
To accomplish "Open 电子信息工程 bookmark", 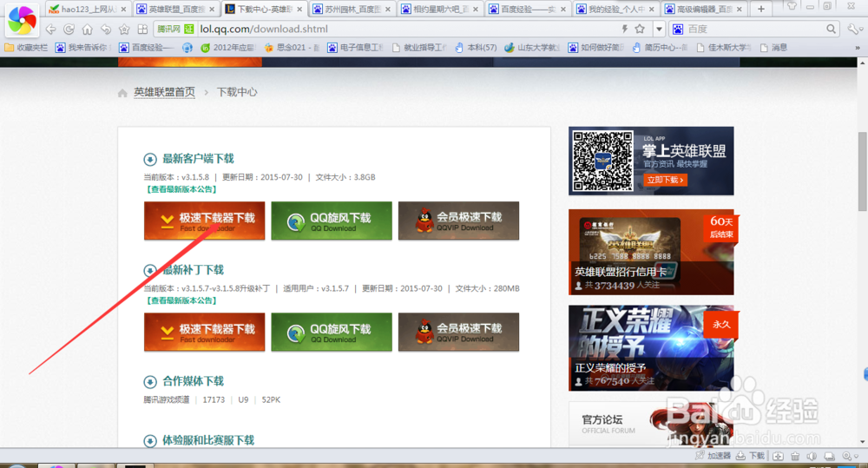I will pos(355,48).
